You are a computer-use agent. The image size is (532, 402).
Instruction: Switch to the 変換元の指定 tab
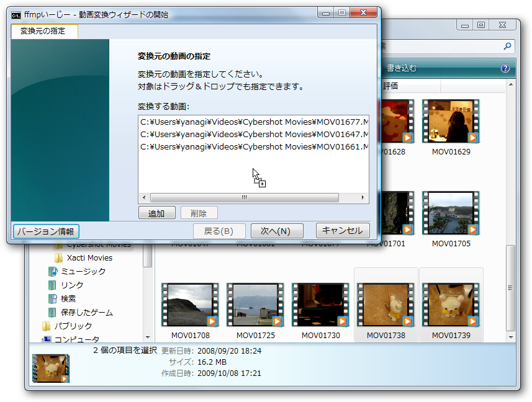43,31
